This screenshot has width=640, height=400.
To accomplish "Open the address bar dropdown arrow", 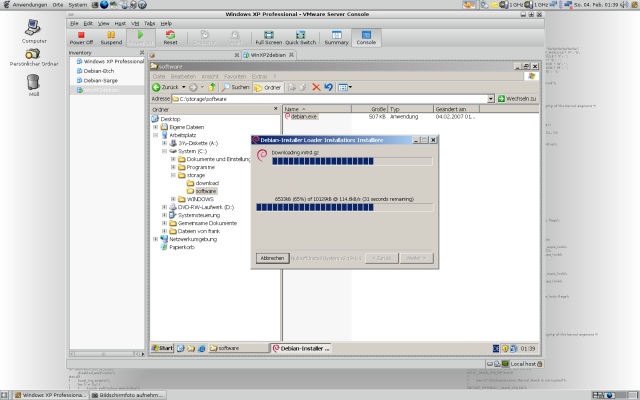I will 490,98.
